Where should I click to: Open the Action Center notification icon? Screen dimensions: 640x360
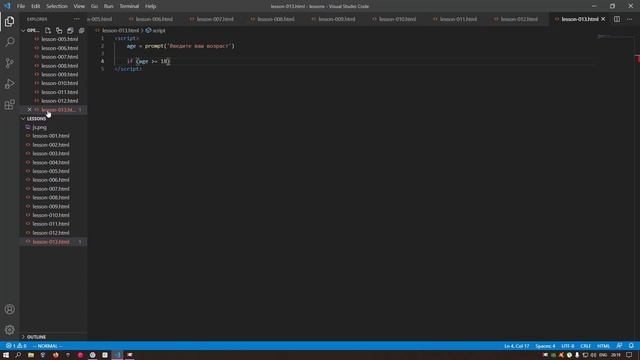tap(629, 355)
